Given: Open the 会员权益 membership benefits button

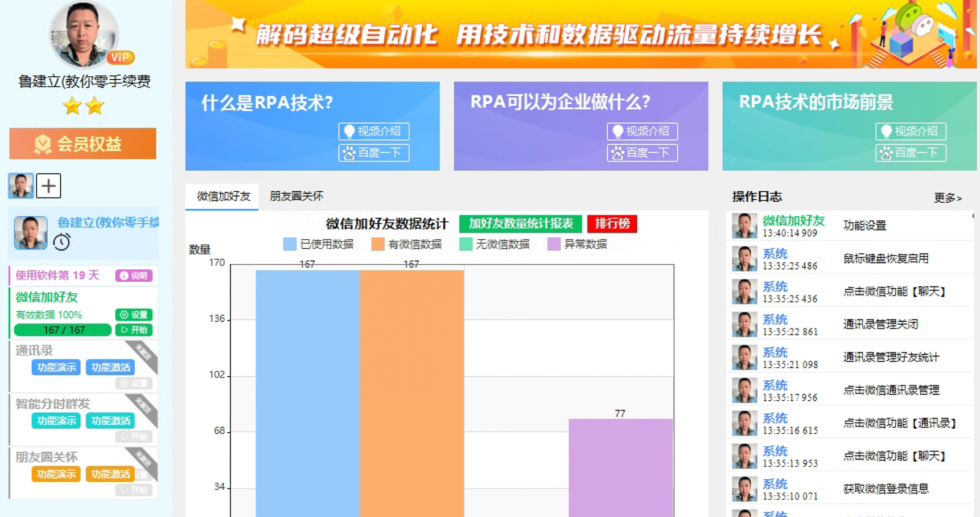Looking at the screenshot, I should pos(83,143).
